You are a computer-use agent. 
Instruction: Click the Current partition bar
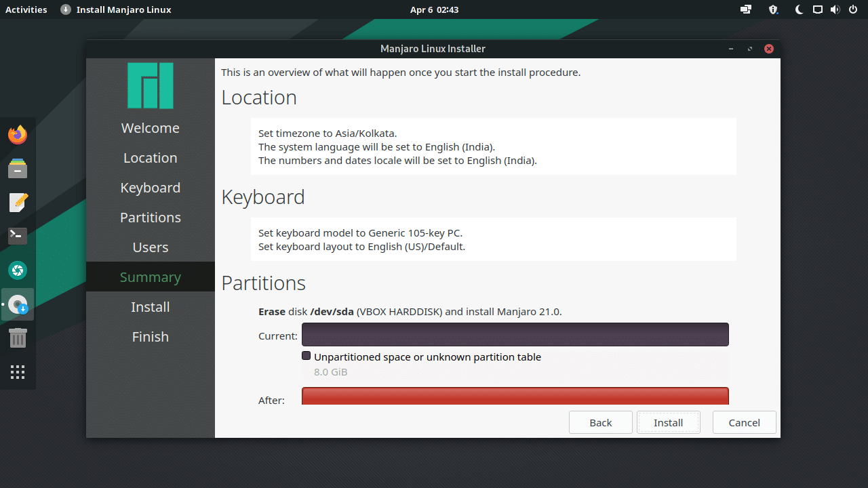[x=515, y=334]
